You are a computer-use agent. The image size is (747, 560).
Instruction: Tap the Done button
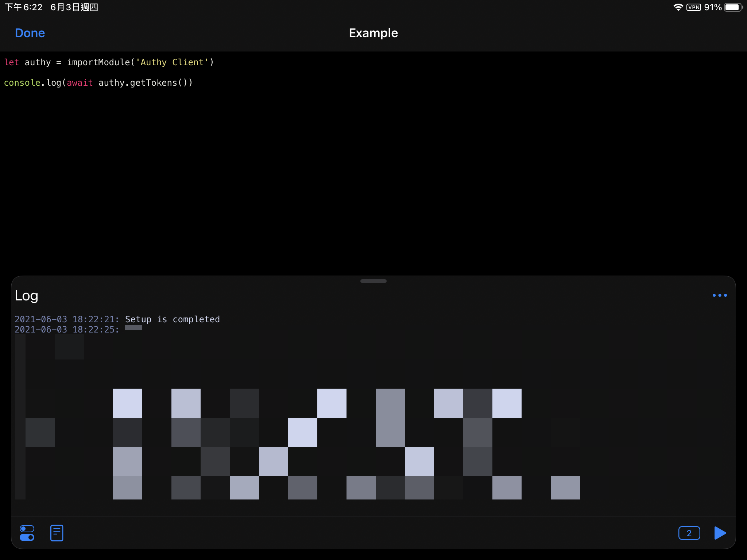30,33
